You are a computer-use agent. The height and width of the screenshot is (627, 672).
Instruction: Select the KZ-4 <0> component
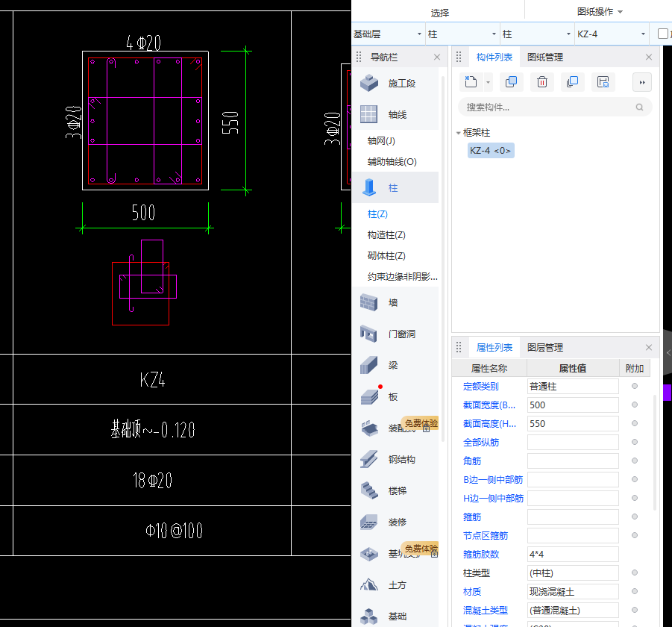pyautogui.click(x=491, y=151)
